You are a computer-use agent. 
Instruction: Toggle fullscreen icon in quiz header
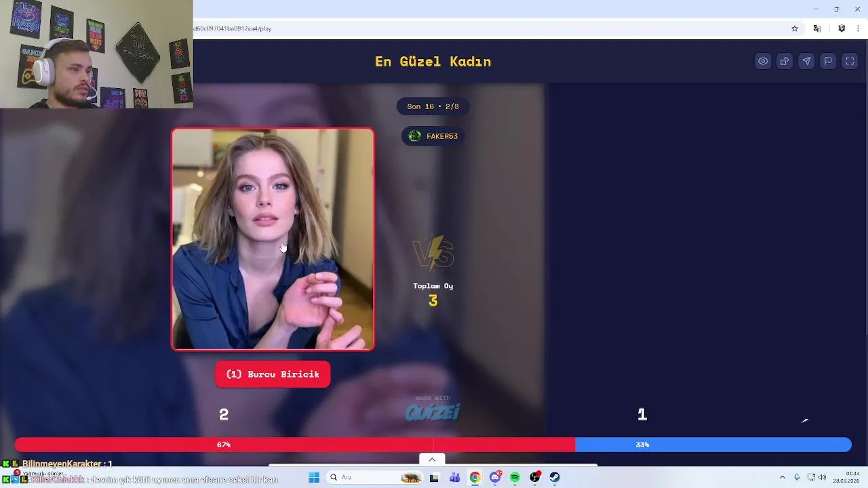(x=850, y=61)
